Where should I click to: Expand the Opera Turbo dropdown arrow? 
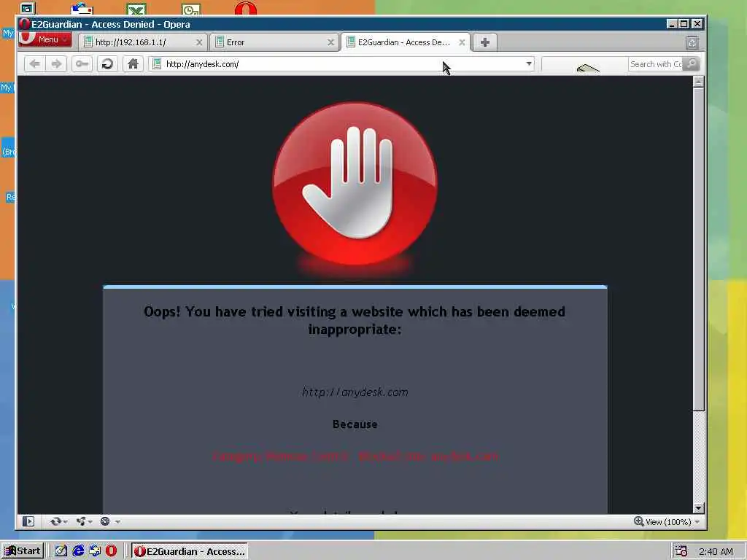coord(117,522)
